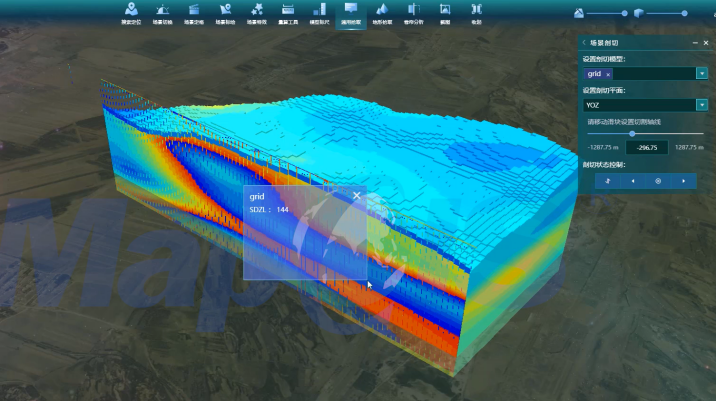
Task: Select the mountain terrain tool icon
Action: [382, 13]
